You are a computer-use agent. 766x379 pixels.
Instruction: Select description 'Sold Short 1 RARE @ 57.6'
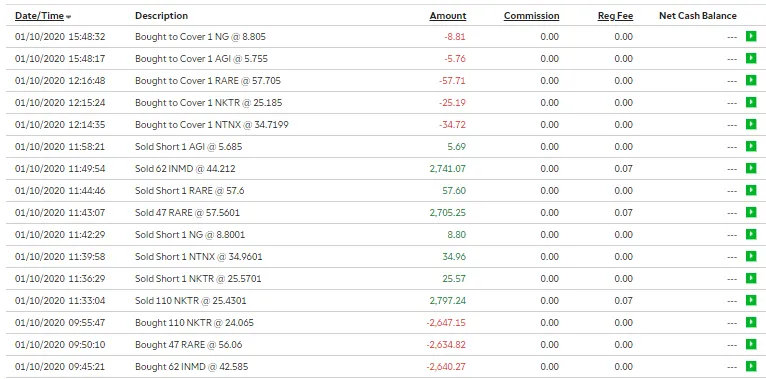pyautogui.click(x=190, y=190)
